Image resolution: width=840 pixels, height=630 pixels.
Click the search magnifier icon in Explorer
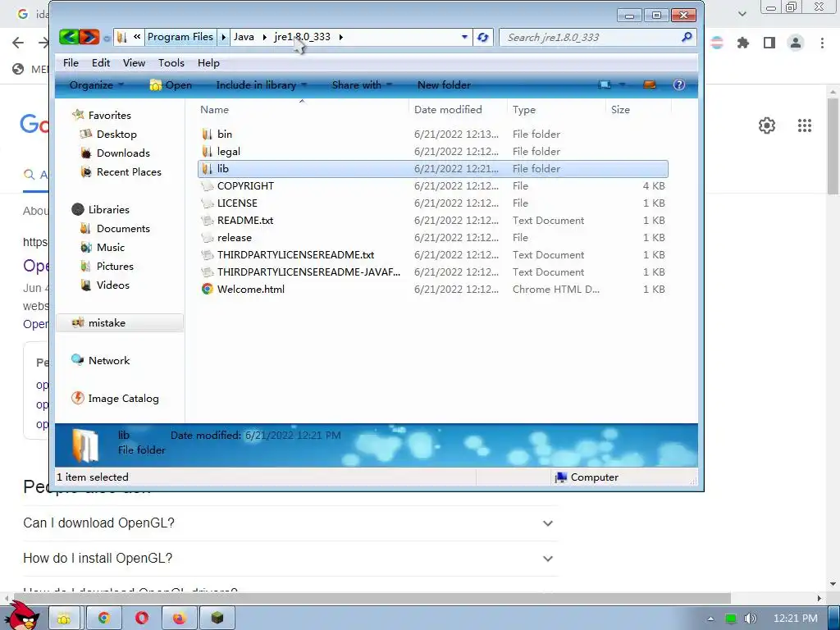coord(687,37)
